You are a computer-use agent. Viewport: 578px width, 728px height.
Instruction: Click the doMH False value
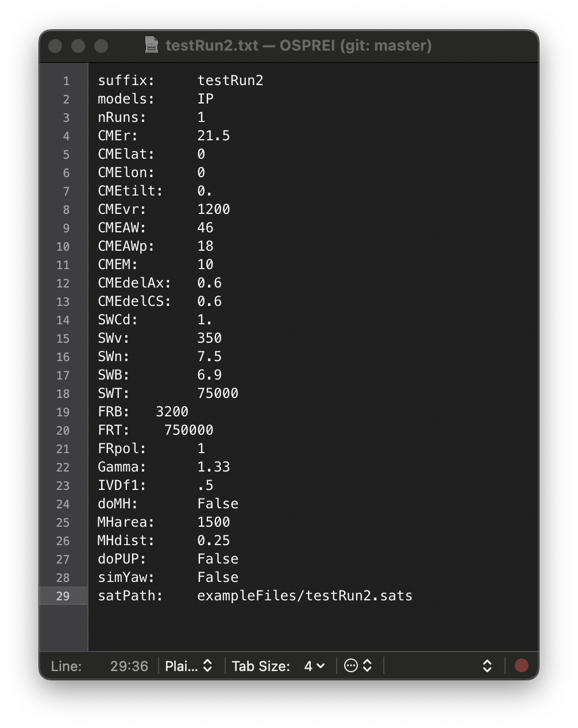[218, 504]
